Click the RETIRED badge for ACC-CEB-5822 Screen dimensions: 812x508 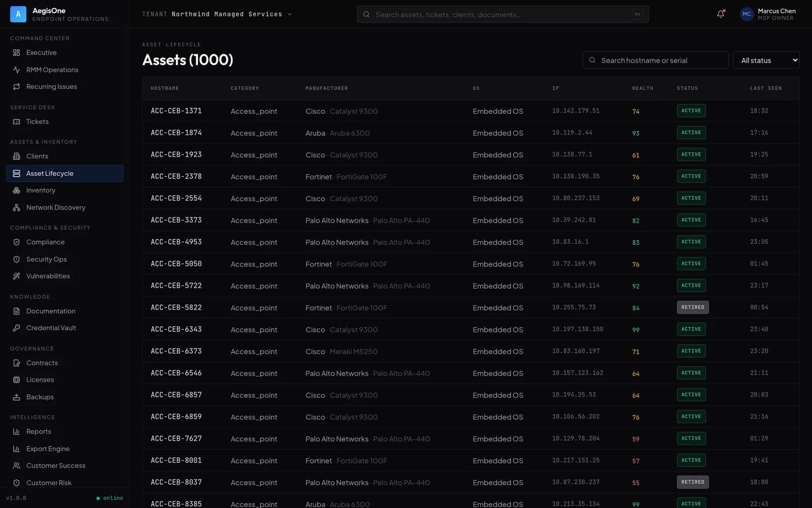(x=693, y=307)
